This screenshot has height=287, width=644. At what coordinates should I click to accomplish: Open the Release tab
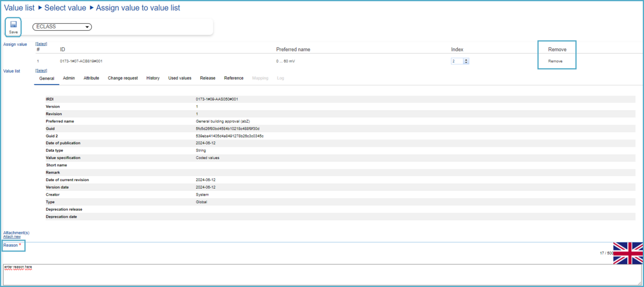click(207, 78)
